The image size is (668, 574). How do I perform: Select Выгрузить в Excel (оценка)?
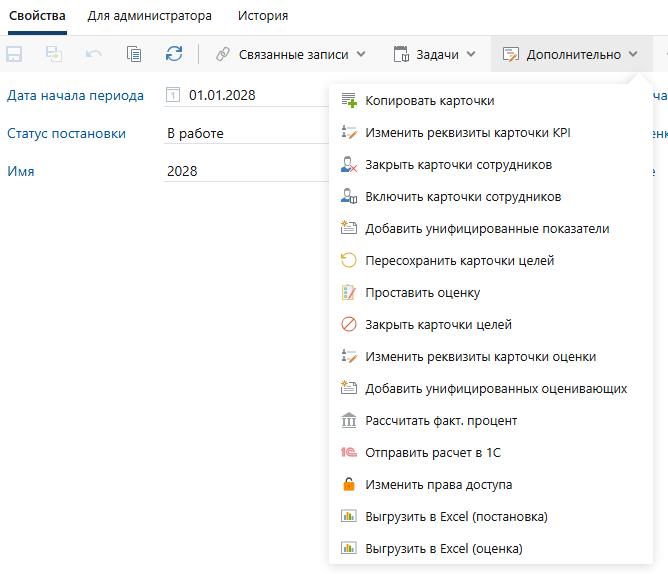[443, 549]
